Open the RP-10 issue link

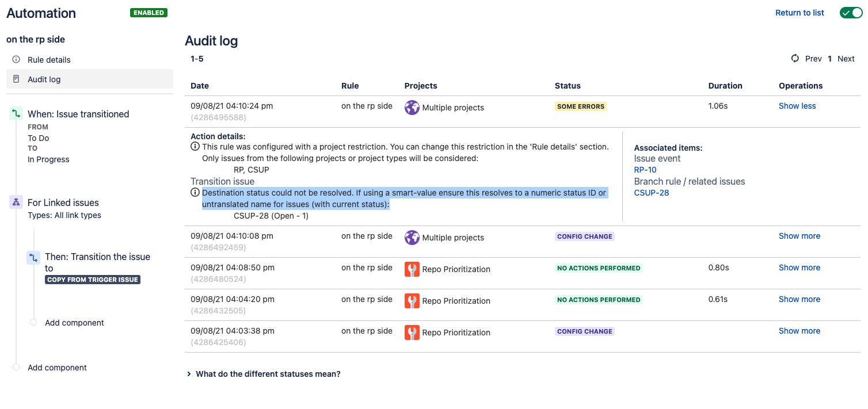tap(645, 170)
